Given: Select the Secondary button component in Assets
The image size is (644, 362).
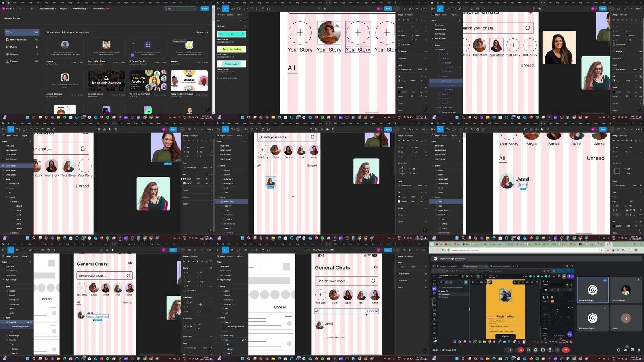Looking at the screenshot, I should [x=231, y=49].
